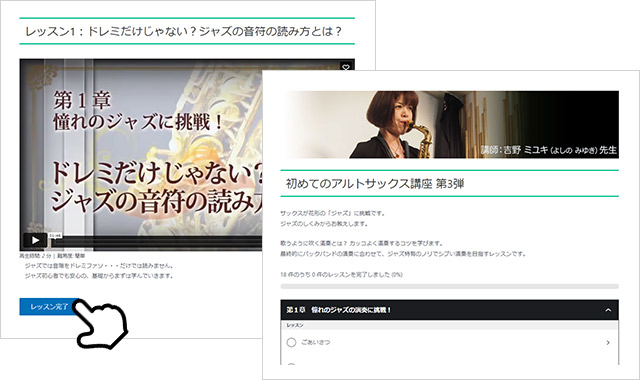This screenshot has width=640, height=380.
Task: Collapse the 第1章 chapter with up chevron
Action: tap(608, 310)
